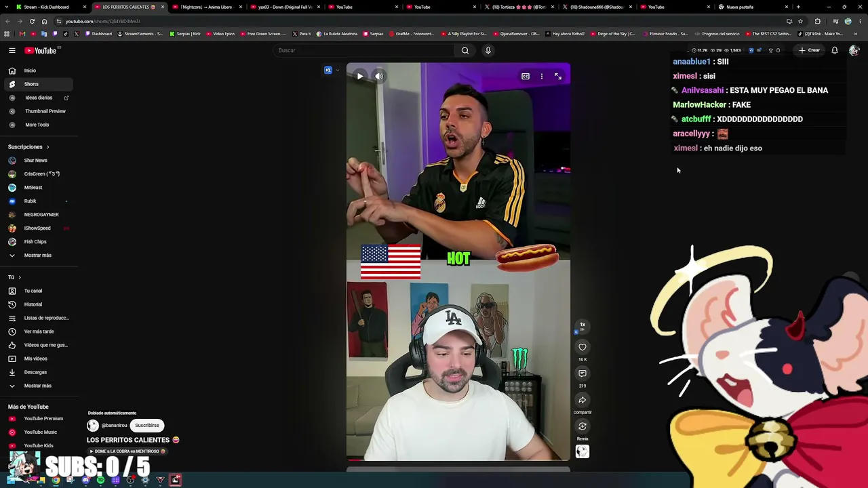Open Spotify from the taskbar
The image size is (868, 488).
click(100, 481)
